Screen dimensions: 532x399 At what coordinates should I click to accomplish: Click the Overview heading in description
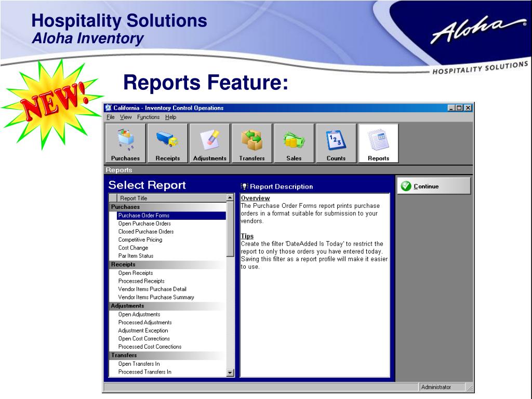[x=255, y=198]
